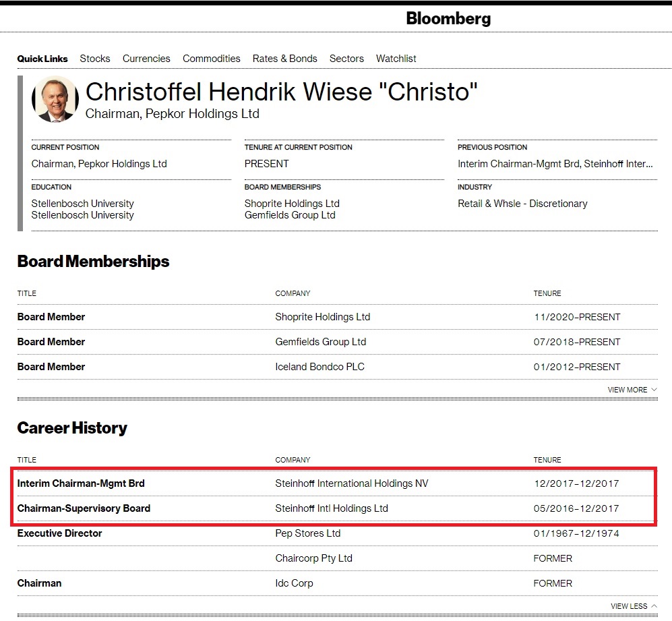Open the Currencies quick link
The image size is (672, 621).
pos(146,59)
